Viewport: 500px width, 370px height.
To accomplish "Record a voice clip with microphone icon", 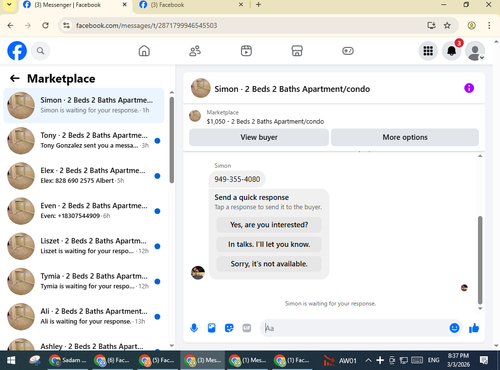I will [x=194, y=328].
